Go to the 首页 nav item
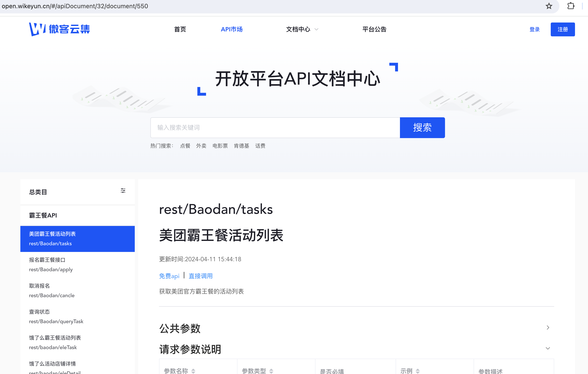Screen dimensions: 588x374 180,29
